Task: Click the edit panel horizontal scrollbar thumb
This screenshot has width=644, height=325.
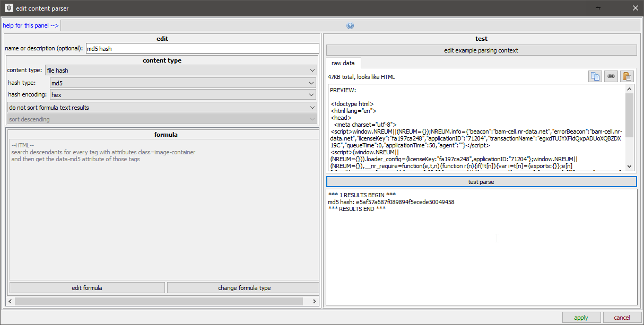Action: pos(159,301)
